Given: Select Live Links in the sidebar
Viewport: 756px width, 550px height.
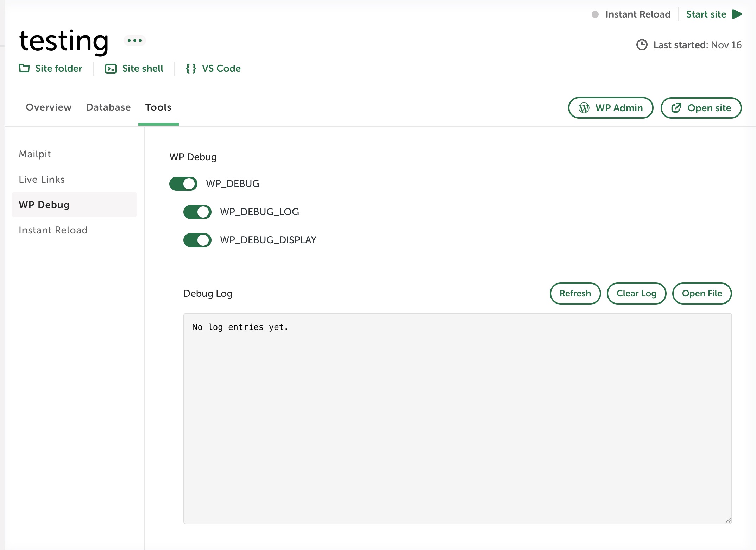Looking at the screenshot, I should coord(42,179).
